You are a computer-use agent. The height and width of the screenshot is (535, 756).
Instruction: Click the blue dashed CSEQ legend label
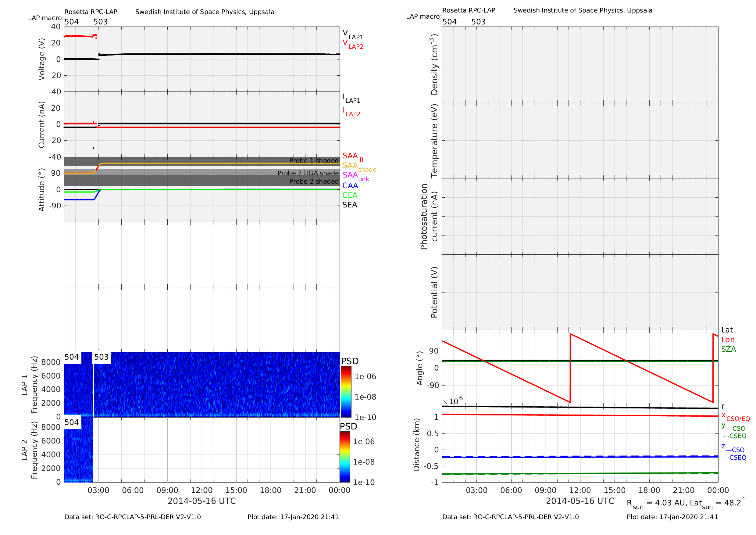pyautogui.click(x=735, y=458)
